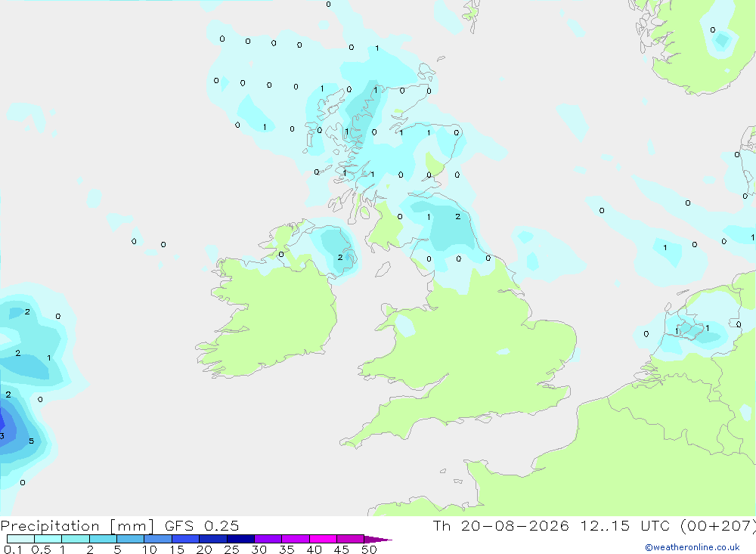756x554 pixels.
Task: Click the 20–25 mm dark blue legend swatch
Action: tap(212, 539)
